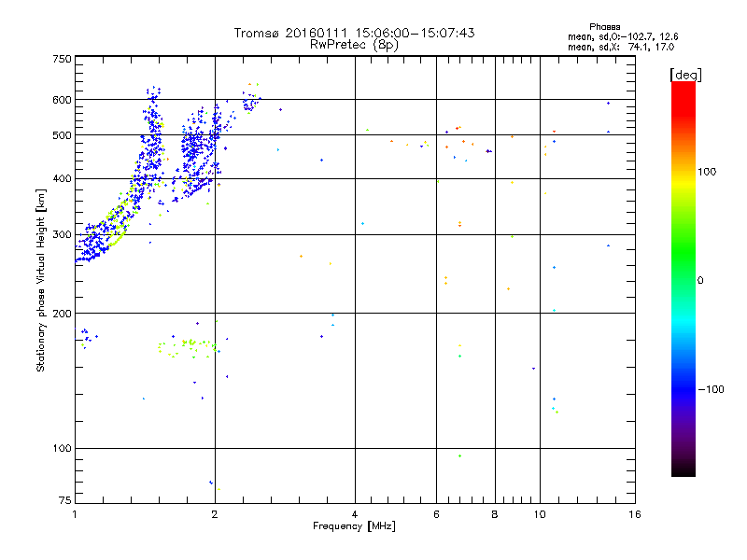Click the x-axis tick label '16'

(x=635, y=514)
